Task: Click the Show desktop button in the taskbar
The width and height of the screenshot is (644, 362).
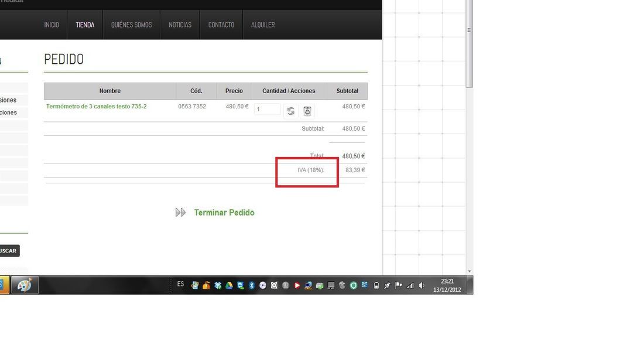Action: [x=470, y=285]
